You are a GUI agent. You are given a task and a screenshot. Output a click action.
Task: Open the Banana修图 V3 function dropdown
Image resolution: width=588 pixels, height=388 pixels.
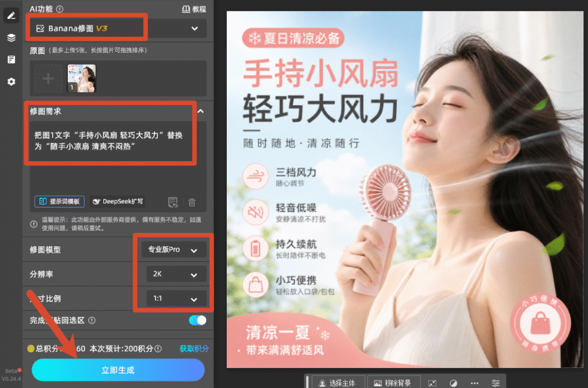tap(118, 28)
